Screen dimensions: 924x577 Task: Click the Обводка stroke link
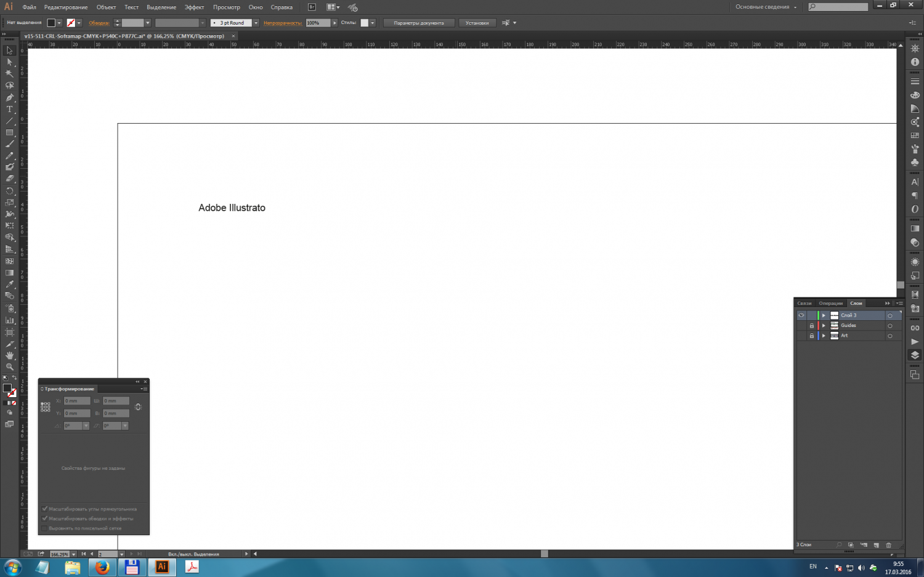tap(99, 23)
